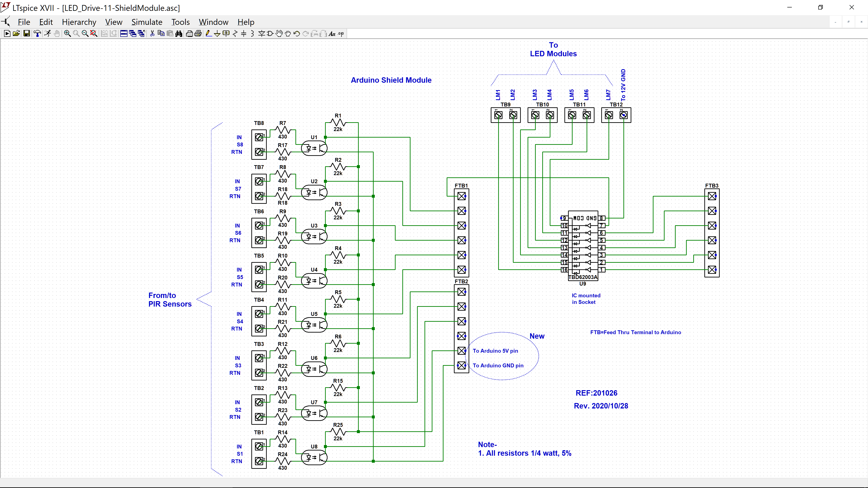Screen dimensions: 868x488
Task: Place a Ground symbol
Action: tap(217, 33)
